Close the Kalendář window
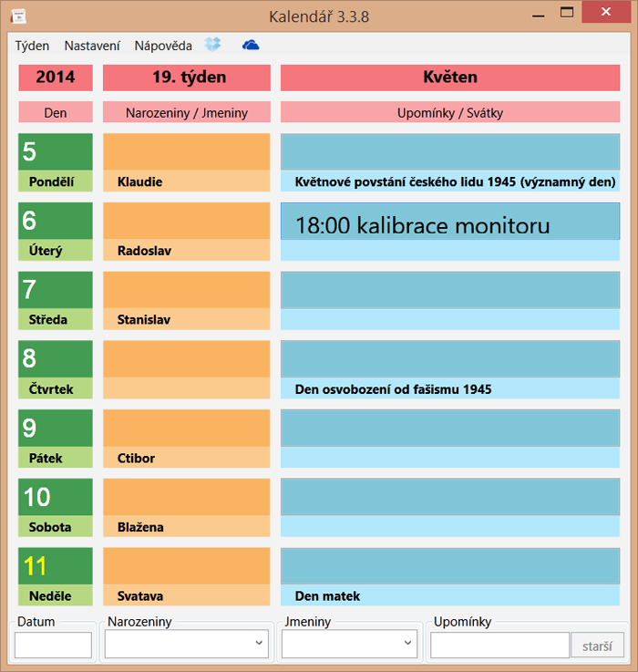Image resolution: width=638 pixels, height=672 pixels. click(606, 12)
